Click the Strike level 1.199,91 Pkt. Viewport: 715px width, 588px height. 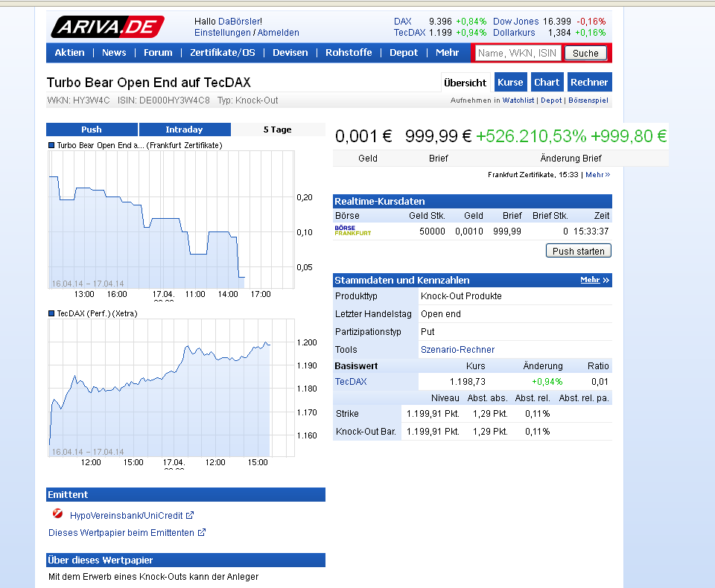coord(433,413)
